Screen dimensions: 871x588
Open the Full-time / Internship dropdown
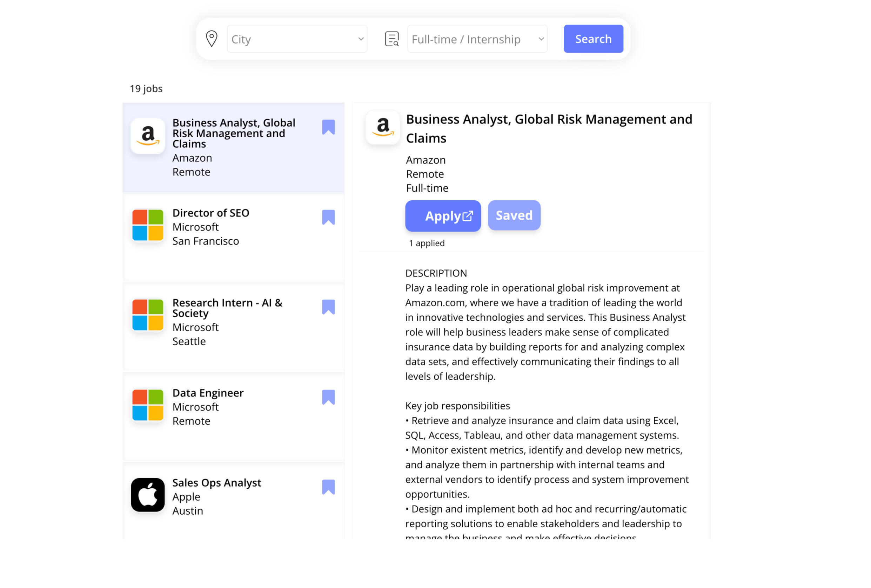point(477,39)
